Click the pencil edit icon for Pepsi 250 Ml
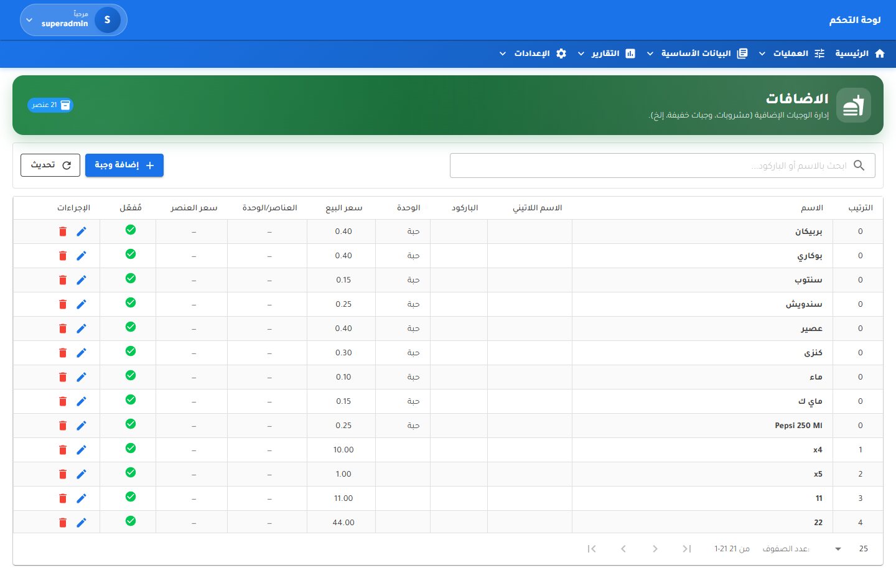 point(82,426)
